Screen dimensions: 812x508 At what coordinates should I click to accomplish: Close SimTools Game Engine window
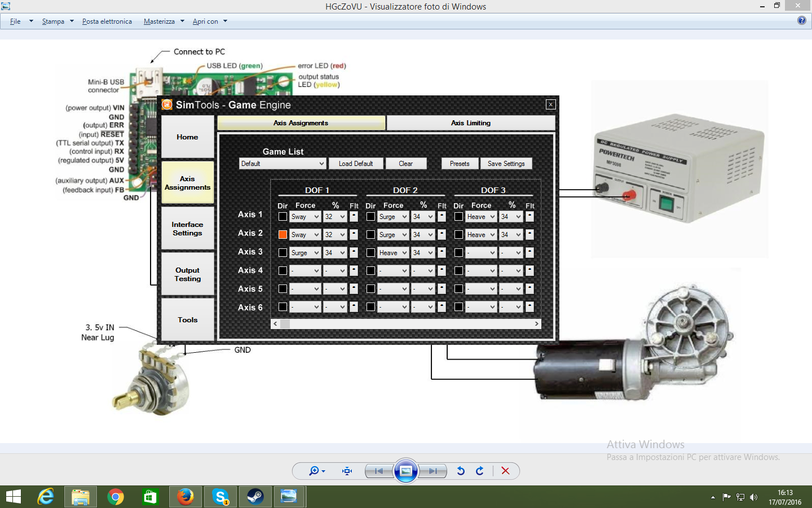click(551, 104)
